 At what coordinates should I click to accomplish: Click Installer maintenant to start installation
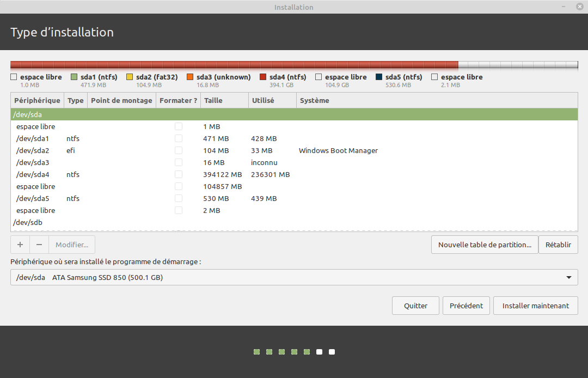tap(535, 306)
